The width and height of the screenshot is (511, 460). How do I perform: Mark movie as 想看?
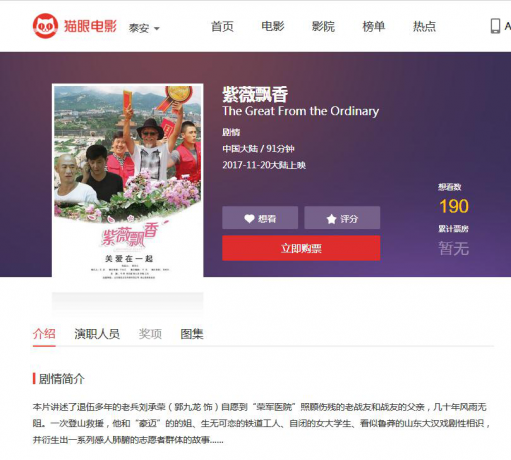pyautogui.click(x=260, y=218)
